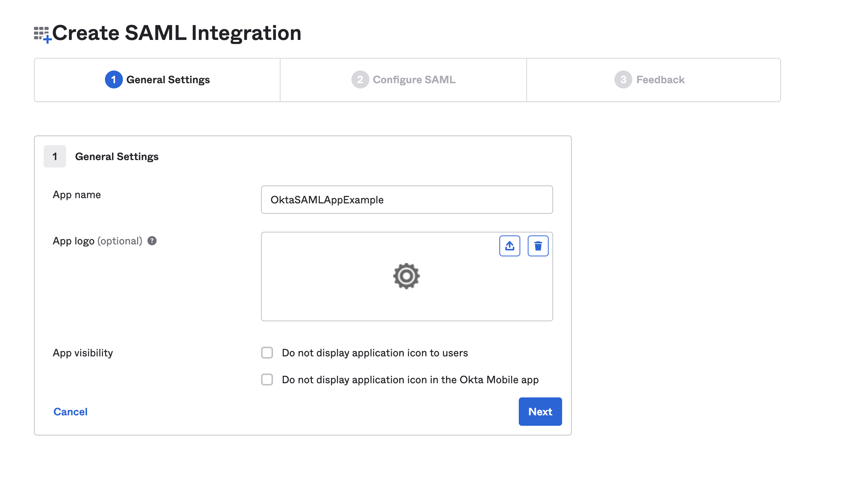Check the hide icon in Okta Mobile option
This screenshot has width=868, height=481.
pyautogui.click(x=267, y=380)
